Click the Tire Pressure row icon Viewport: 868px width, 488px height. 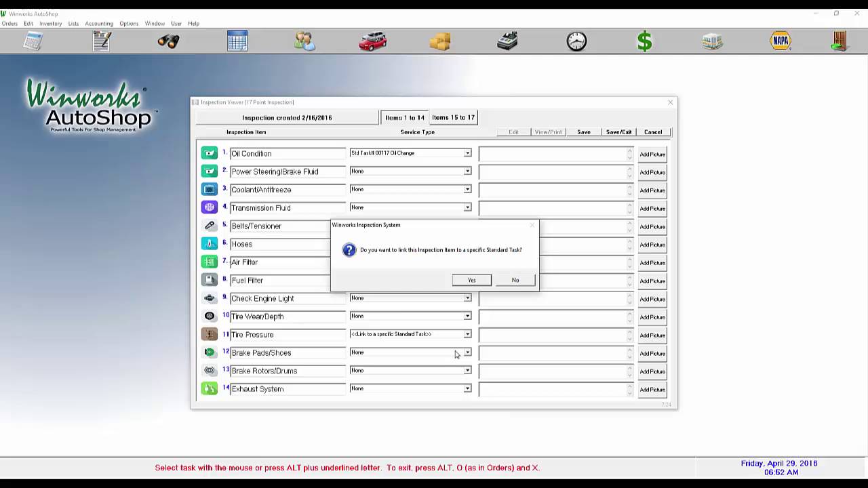[x=210, y=334]
